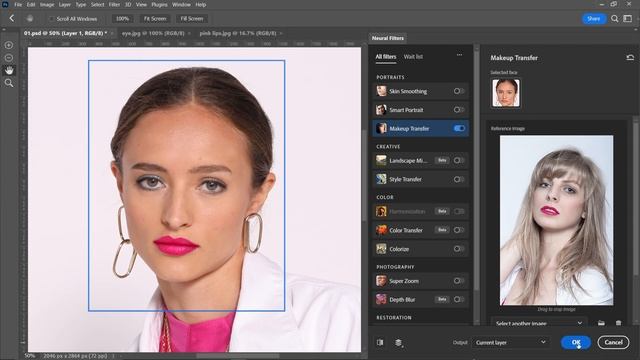Switch to pink lips.jpg document tab
640x360 pixels.
[x=238, y=33]
